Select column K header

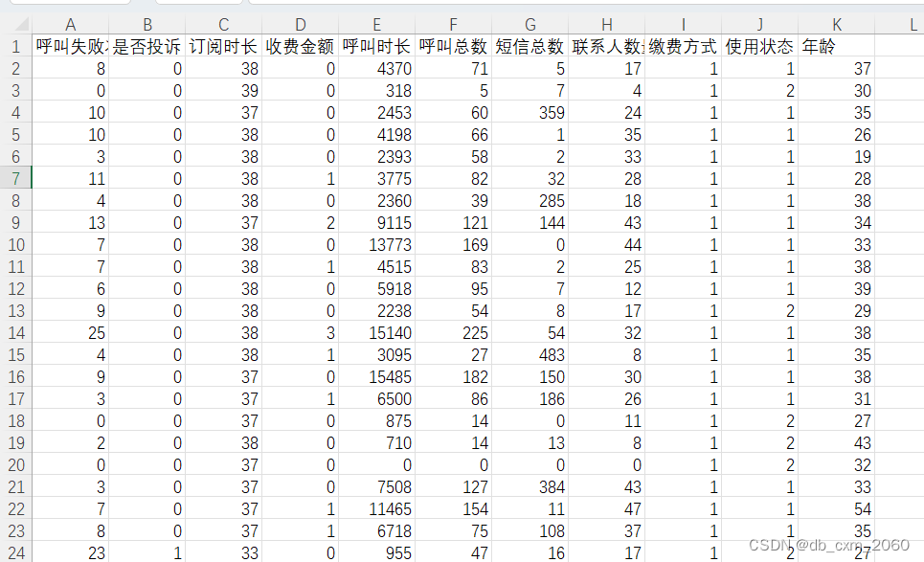pos(836,25)
